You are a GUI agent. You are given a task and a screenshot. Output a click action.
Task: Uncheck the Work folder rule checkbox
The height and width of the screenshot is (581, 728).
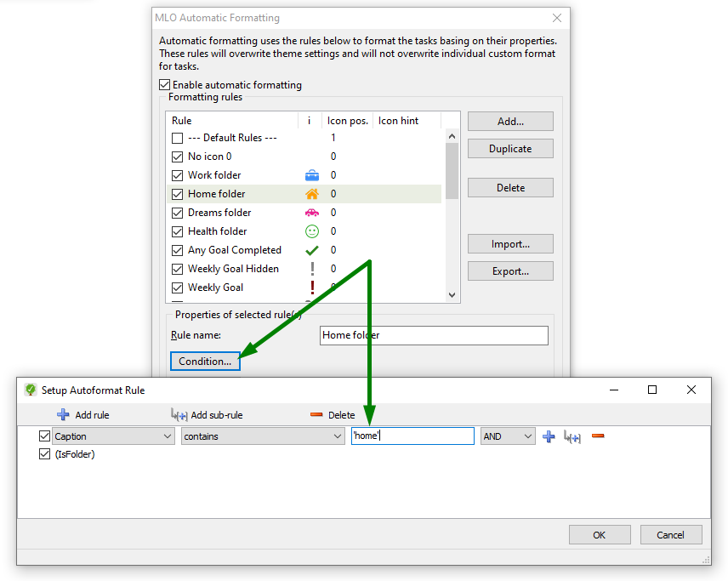178,175
